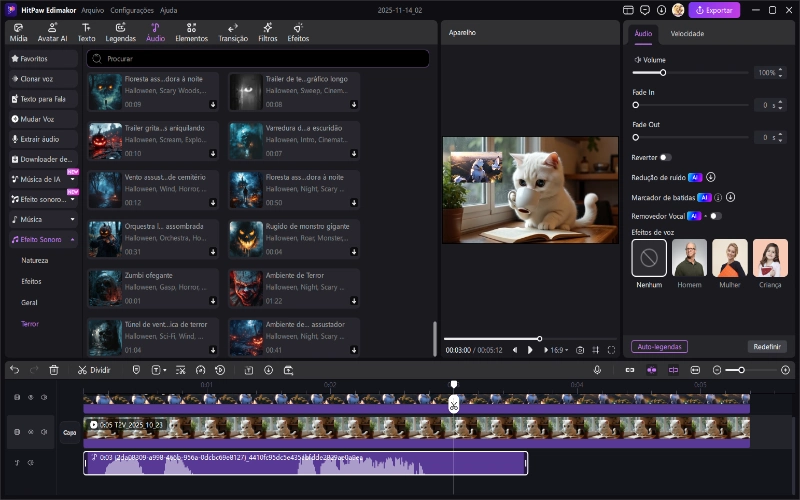Open the Transição tab in top toolbar

(x=232, y=31)
